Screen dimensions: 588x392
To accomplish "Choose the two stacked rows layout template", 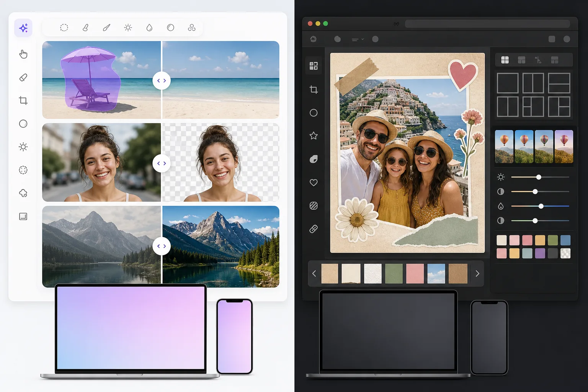I will click(x=559, y=83).
